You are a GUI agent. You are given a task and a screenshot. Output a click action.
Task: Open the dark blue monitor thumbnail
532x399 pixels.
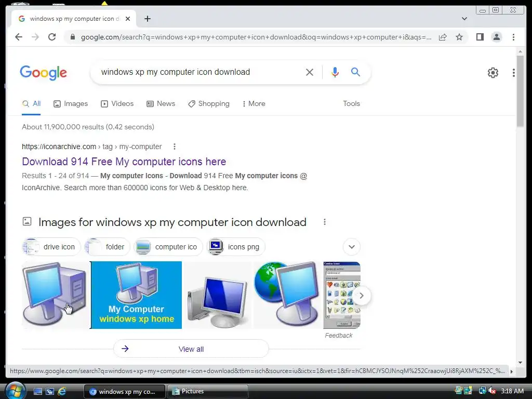pos(218,295)
